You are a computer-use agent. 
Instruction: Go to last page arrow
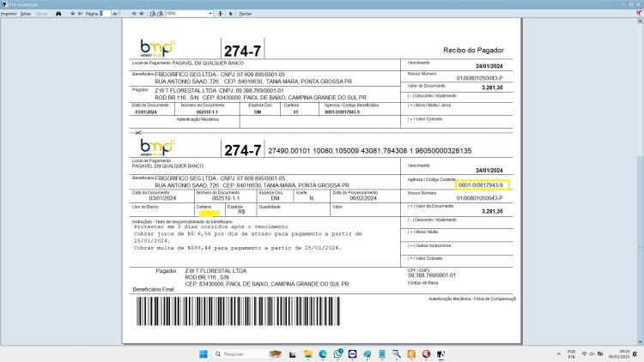click(x=142, y=14)
